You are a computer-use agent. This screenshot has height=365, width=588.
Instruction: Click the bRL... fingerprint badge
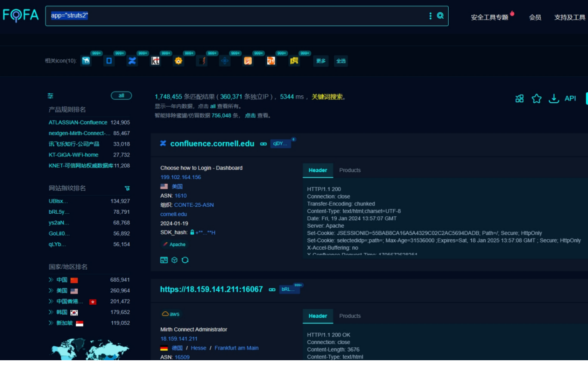point(289,290)
